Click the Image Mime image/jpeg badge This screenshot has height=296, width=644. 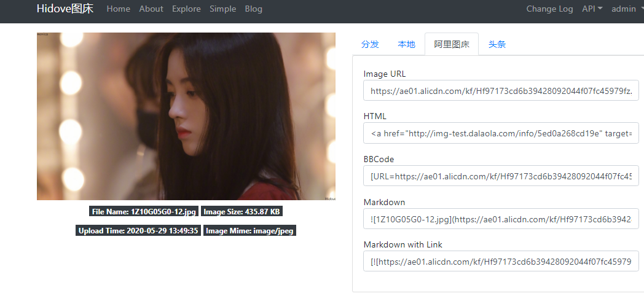(249, 230)
